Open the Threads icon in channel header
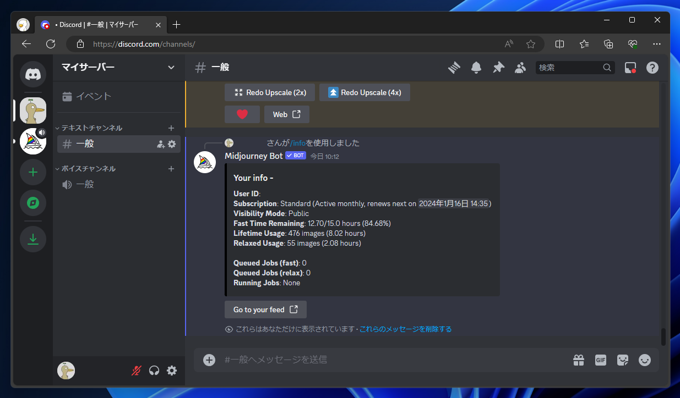Viewport: 680px width, 398px height. (x=454, y=68)
